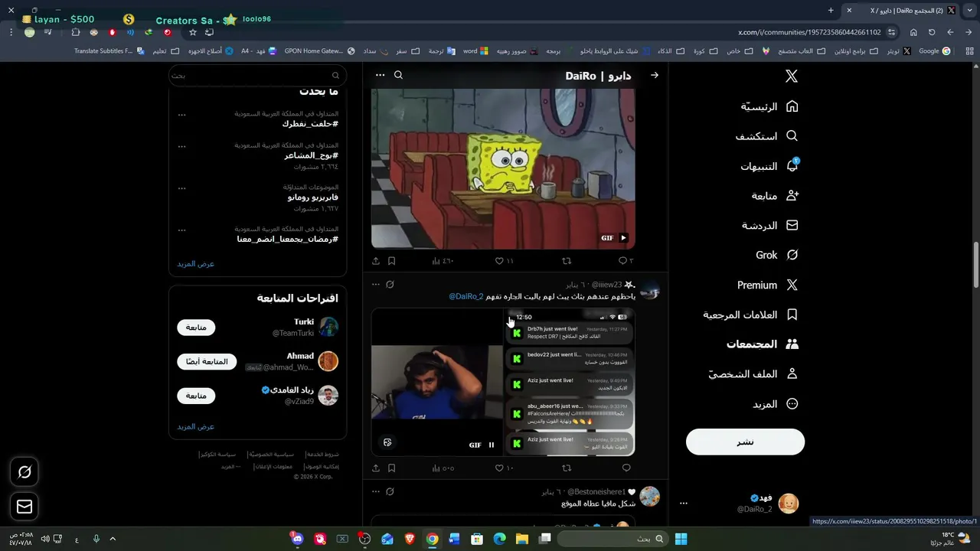Viewport: 980px width, 551px height.
Task: Open the tab list dropdown
Action: (x=968, y=11)
